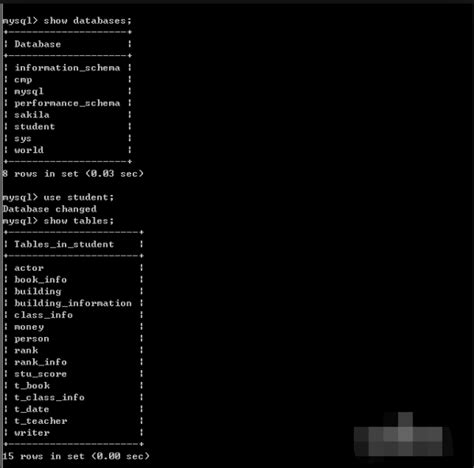
Task: Select the information_schema database row
Action: pos(67,68)
